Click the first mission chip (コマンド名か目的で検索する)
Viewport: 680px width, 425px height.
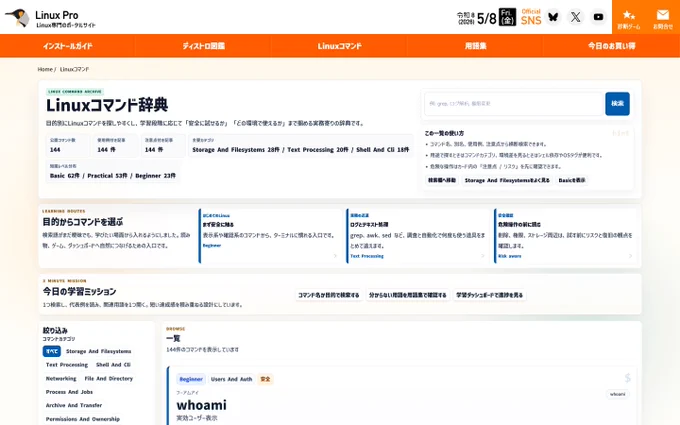pos(329,295)
